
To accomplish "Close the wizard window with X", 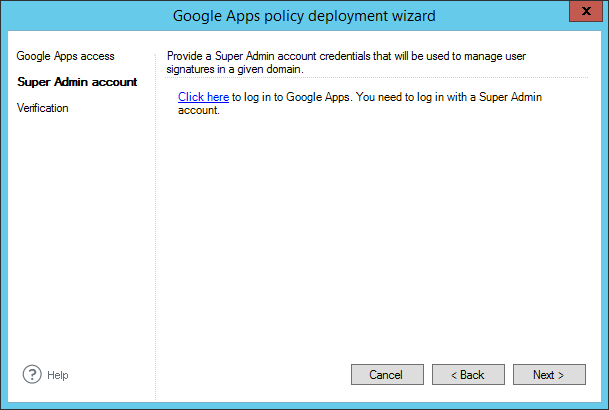I will click(586, 11).
